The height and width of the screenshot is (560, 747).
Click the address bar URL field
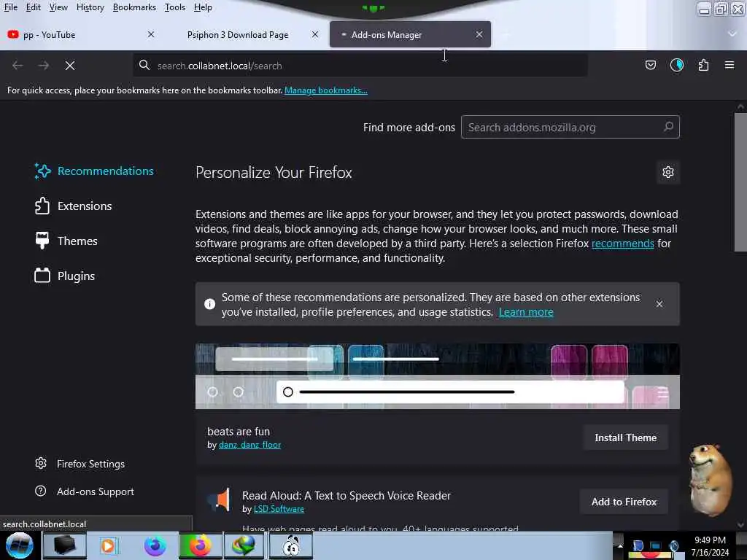click(x=360, y=65)
